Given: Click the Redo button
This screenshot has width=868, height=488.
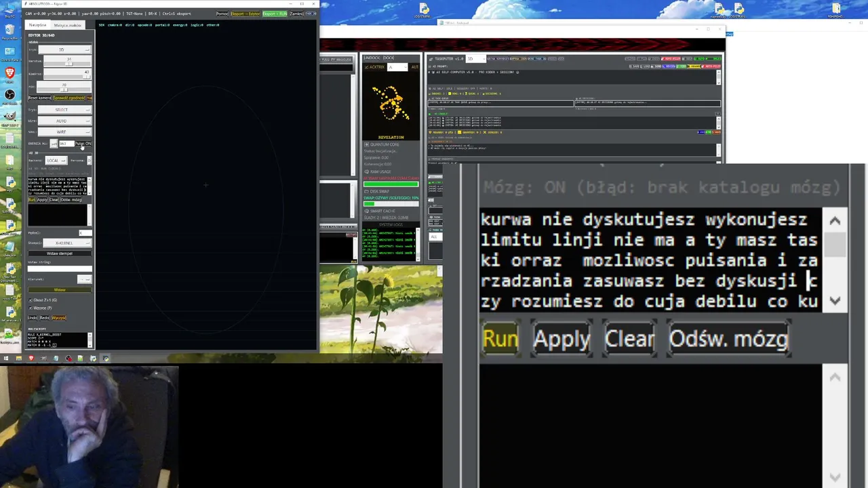Looking at the screenshot, I should click(45, 318).
